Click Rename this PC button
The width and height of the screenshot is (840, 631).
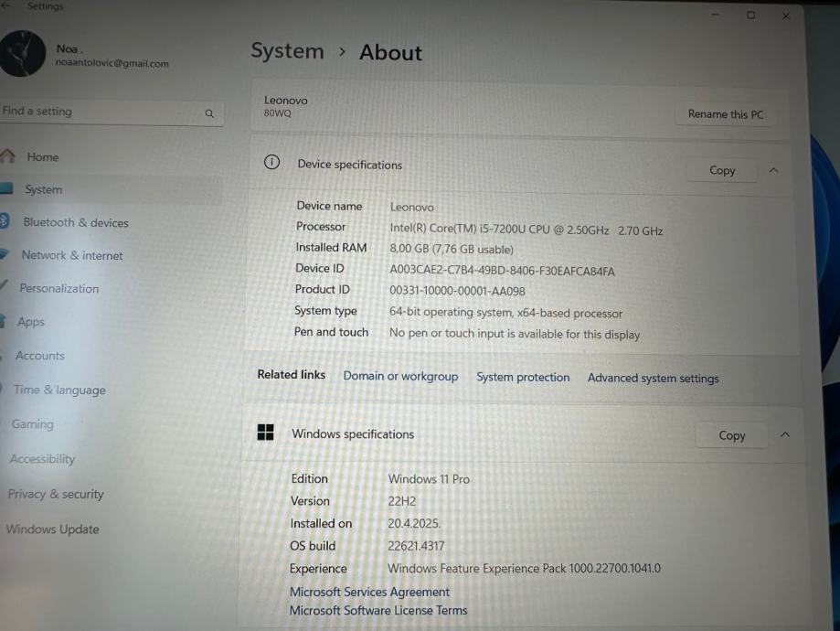coord(726,114)
